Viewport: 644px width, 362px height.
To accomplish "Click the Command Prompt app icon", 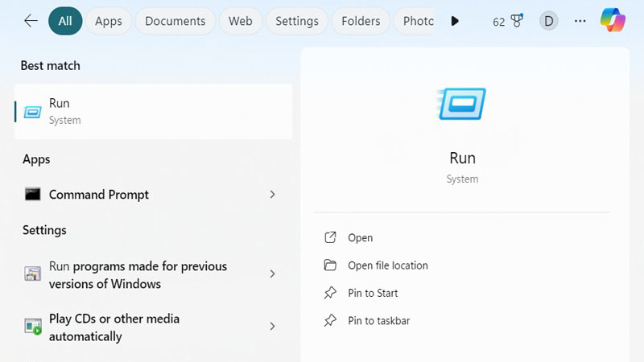I will click(x=33, y=194).
